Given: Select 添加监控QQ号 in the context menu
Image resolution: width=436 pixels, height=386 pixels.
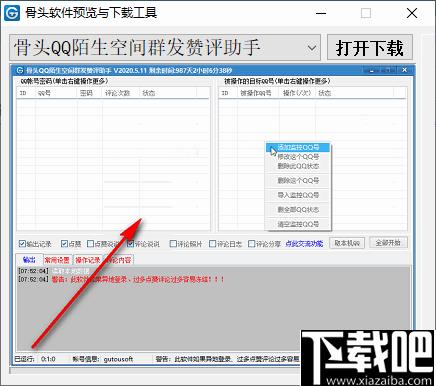Looking at the screenshot, I should click(298, 147).
